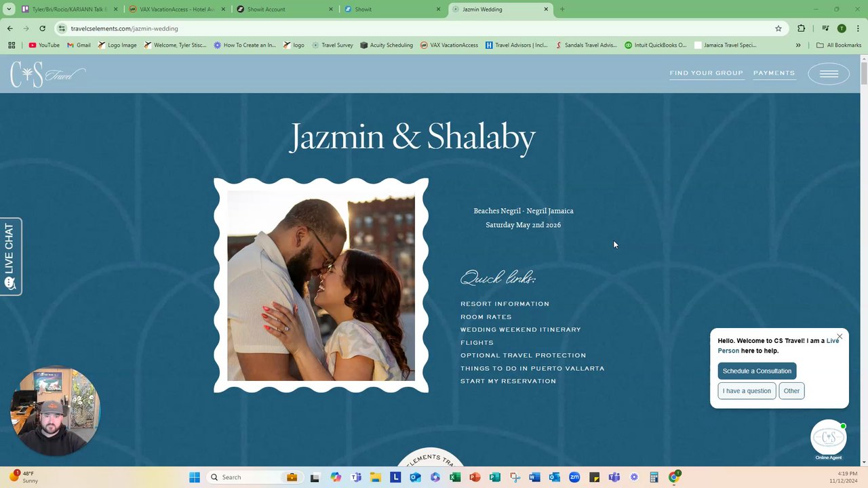Launch Word from the taskbar
The width and height of the screenshot is (868, 488).
[x=534, y=477]
